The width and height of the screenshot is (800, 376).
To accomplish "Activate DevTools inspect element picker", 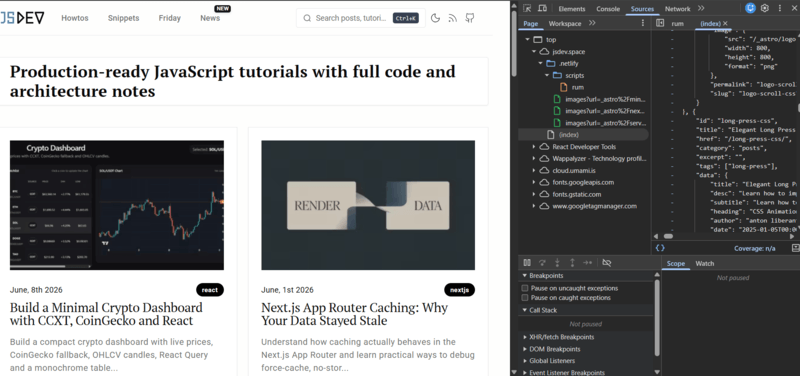I will point(527,8).
